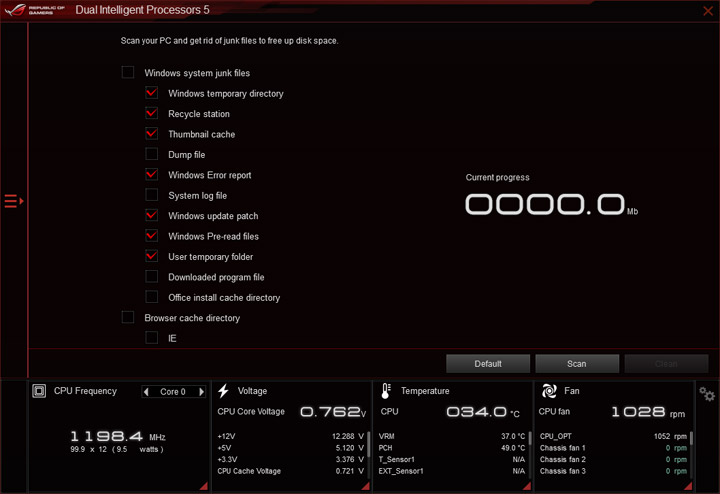This screenshot has height=494, width=720.
Task: Enable Downloaded program file checkbox
Action: point(152,277)
